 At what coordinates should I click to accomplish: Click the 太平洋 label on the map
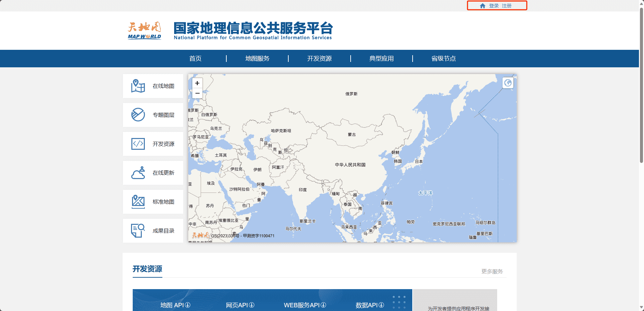coord(425,193)
